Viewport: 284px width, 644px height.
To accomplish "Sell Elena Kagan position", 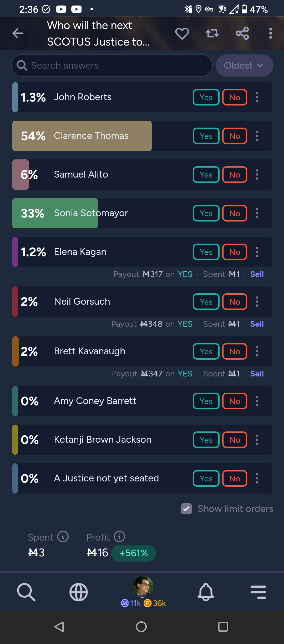I will click(x=257, y=274).
